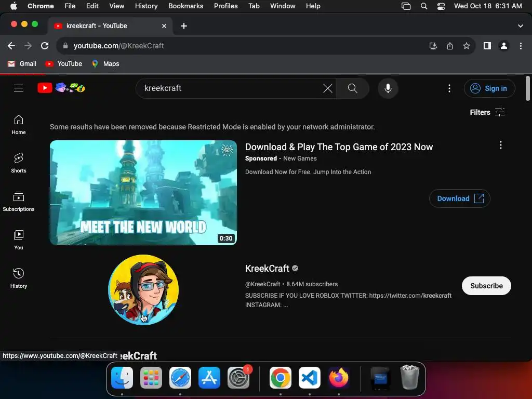Image resolution: width=532 pixels, height=399 pixels.
Task: Open History in the sidebar
Action: [x=19, y=278]
